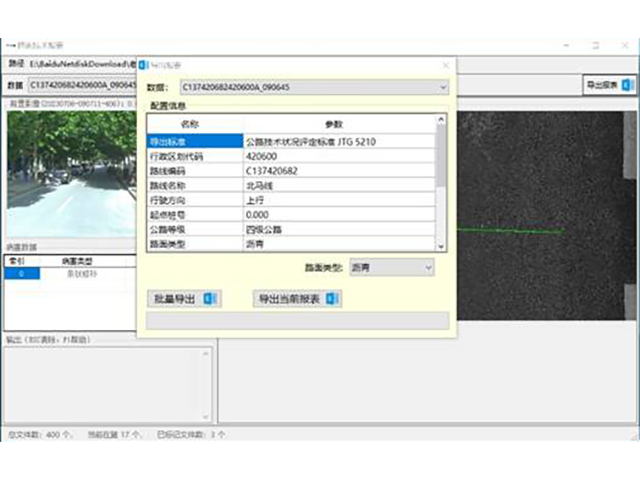Screen dimensions: 640x480
Task: Click the blue icon on 导出当前报表 button
Action: (x=334, y=298)
